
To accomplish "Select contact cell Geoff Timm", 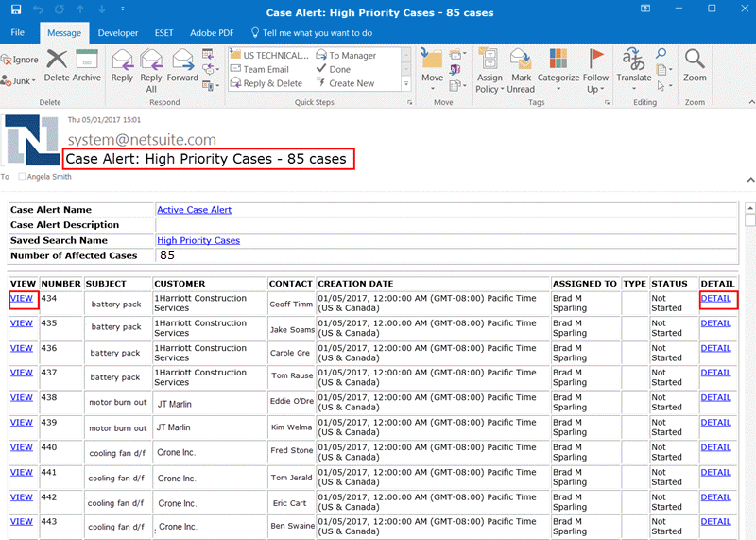I will coord(291,304).
